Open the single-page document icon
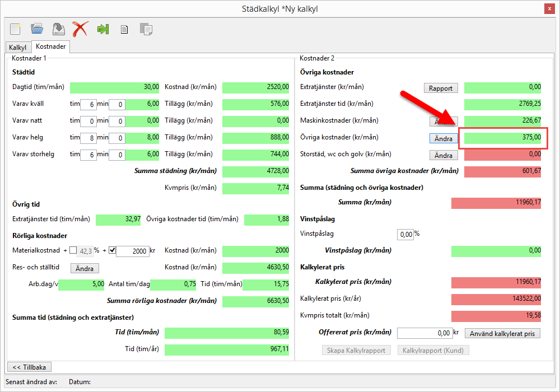The width and height of the screenshot is (560, 392). point(124,29)
